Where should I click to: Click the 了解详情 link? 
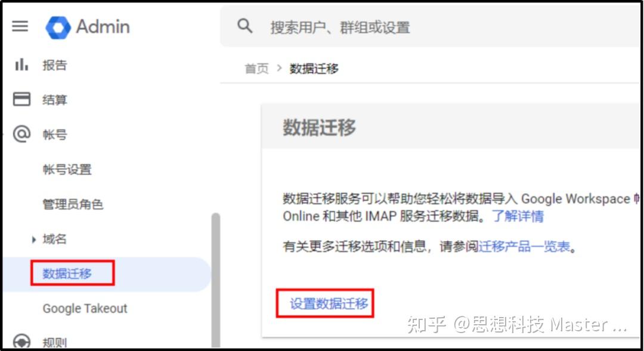click(x=518, y=216)
